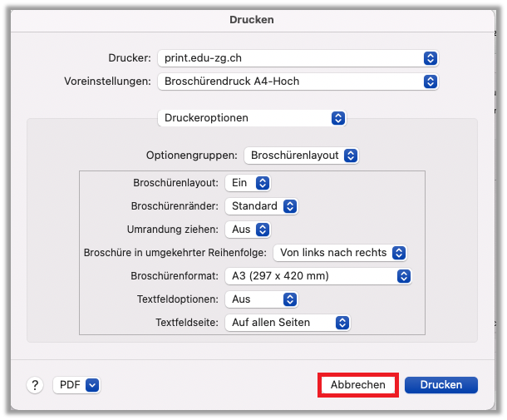Screen dimensions: 507x420
Task: Cancel printing with the Abbrechen button
Action: point(358,385)
